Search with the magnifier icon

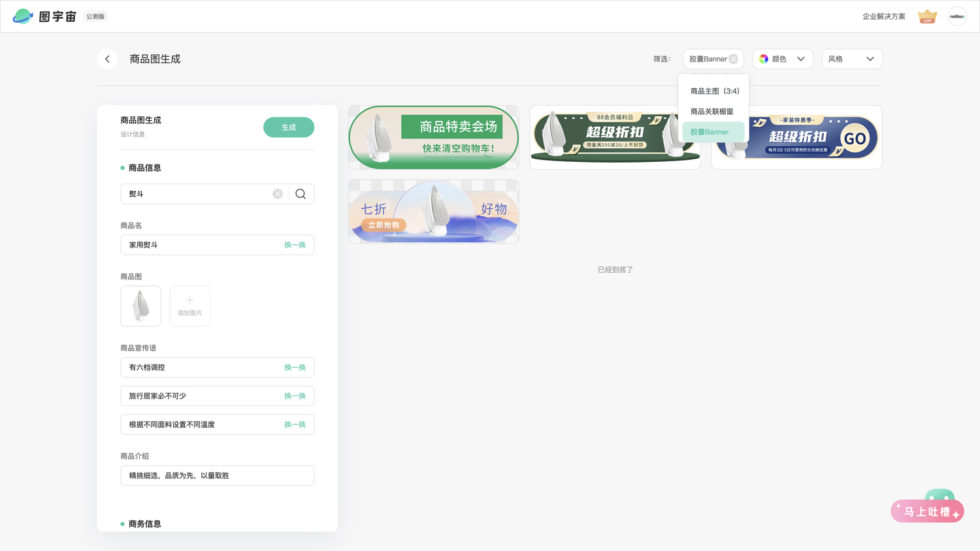coord(301,194)
